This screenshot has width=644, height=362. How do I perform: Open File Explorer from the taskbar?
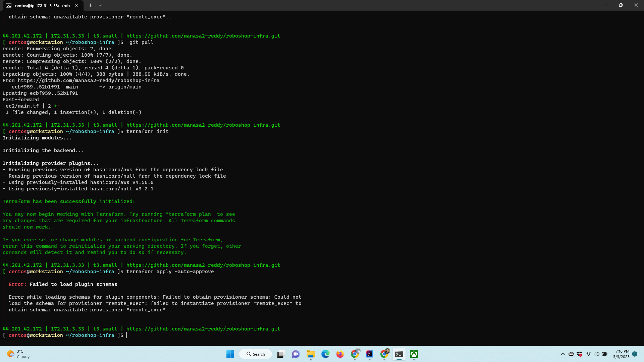(311, 354)
